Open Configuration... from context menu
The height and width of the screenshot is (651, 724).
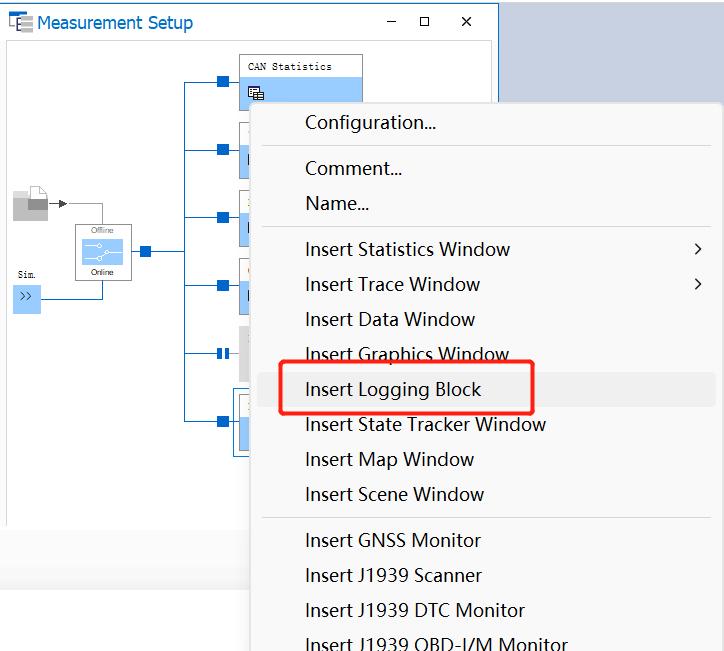(x=370, y=123)
